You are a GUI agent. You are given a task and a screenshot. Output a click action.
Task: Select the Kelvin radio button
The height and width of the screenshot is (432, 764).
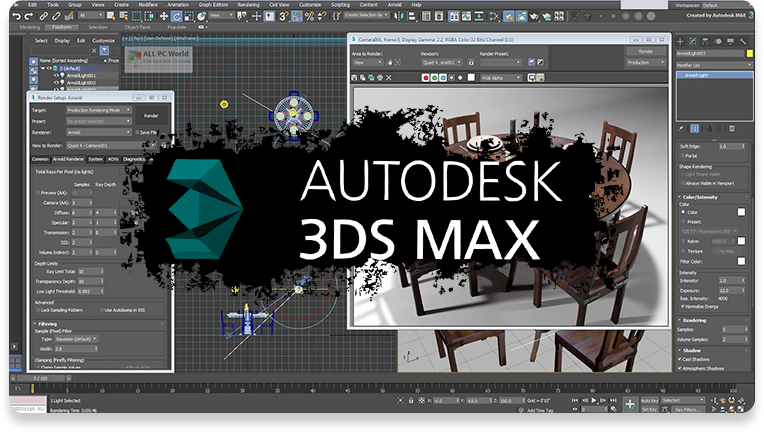683,241
